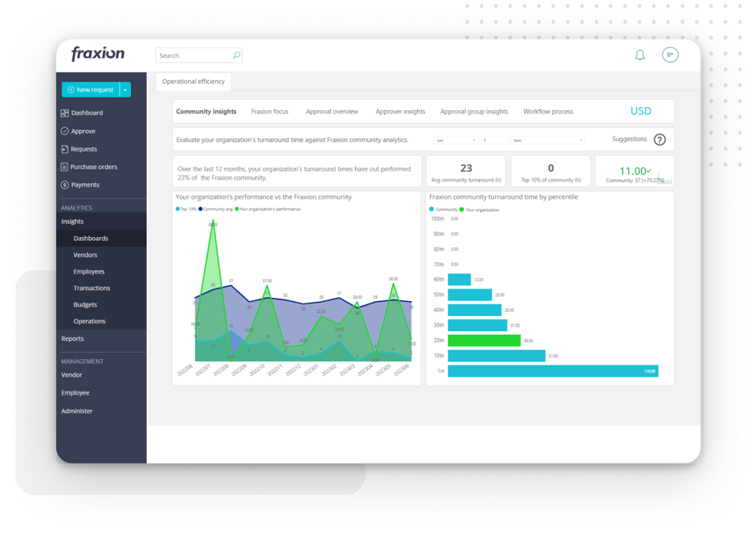Open the Dashboard from the sidebar

83,113
